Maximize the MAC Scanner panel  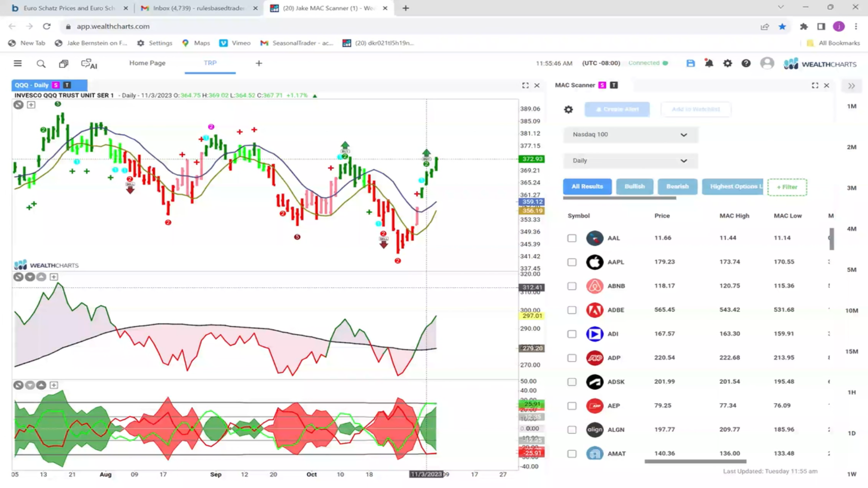click(x=815, y=85)
